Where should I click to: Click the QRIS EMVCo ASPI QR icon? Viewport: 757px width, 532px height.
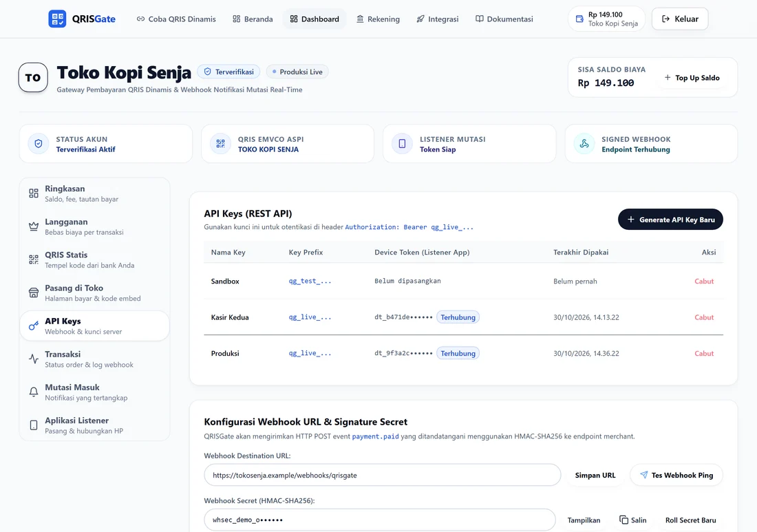(221, 143)
